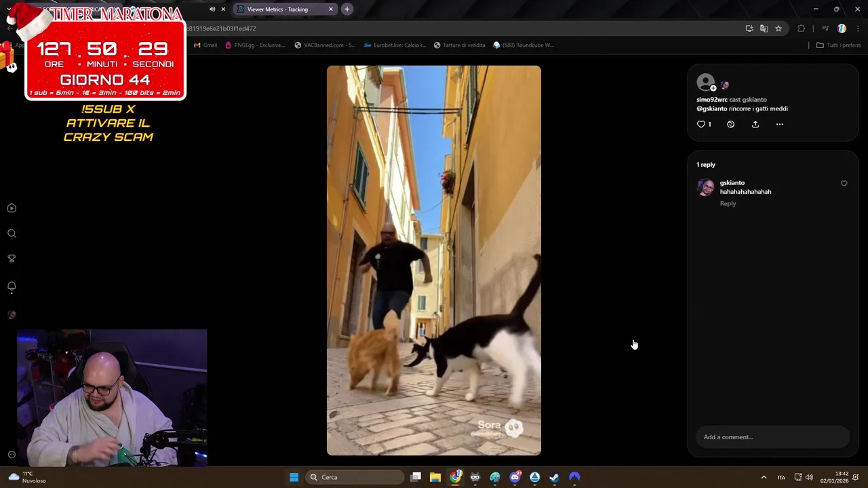Open the Sora sidebar play/feed icon
This screenshot has height=488, width=868.
[x=12, y=208]
